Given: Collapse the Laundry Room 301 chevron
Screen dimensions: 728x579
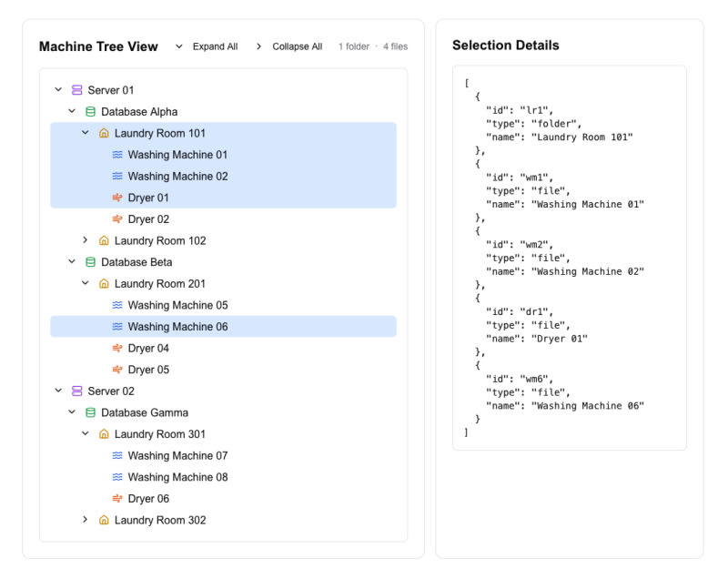Looking at the screenshot, I should tap(86, 434).
